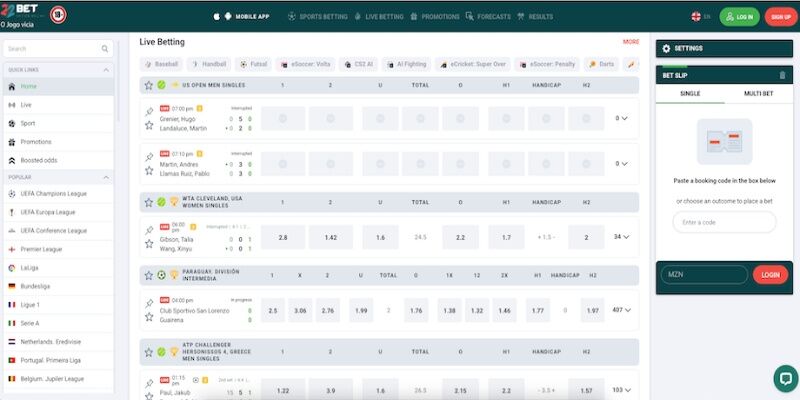The image size is (800, 400).
Task: Collapse the Quick Links section
Action: point(107,70)
